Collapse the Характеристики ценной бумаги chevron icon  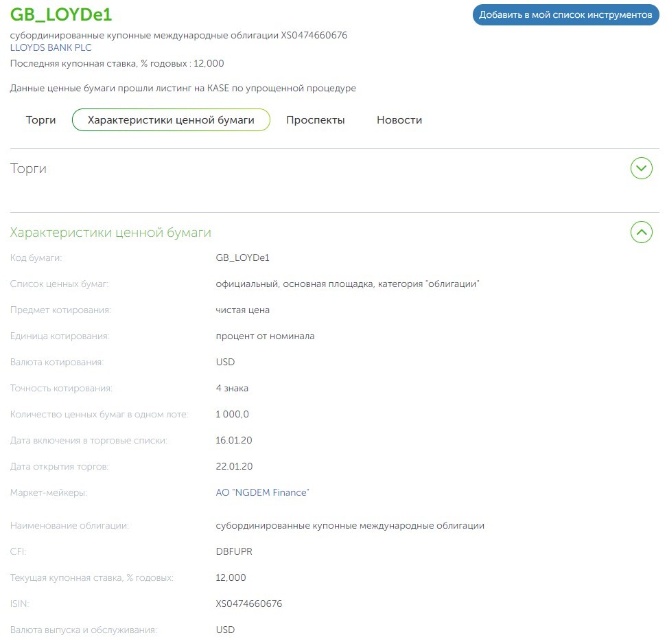641,232
